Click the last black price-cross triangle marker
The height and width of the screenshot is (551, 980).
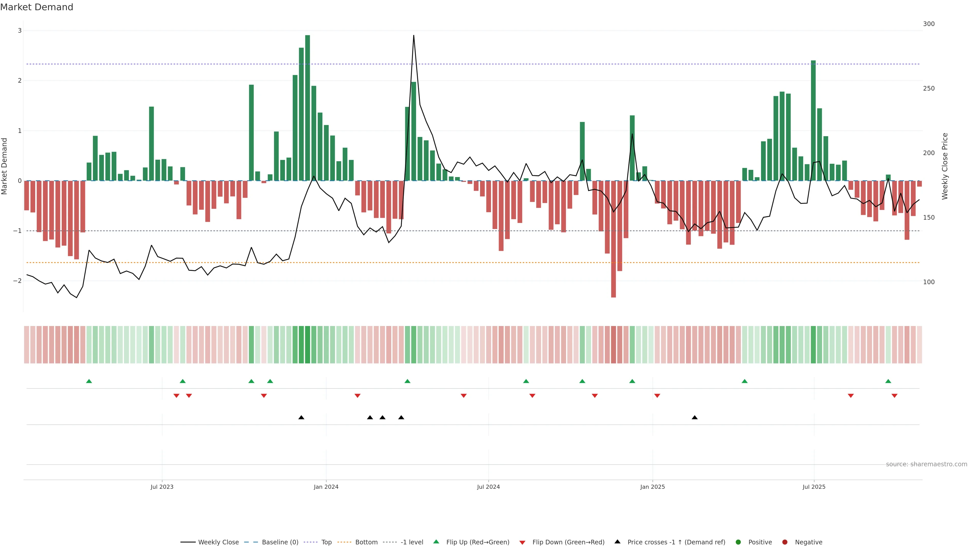(x=694, y=418)
